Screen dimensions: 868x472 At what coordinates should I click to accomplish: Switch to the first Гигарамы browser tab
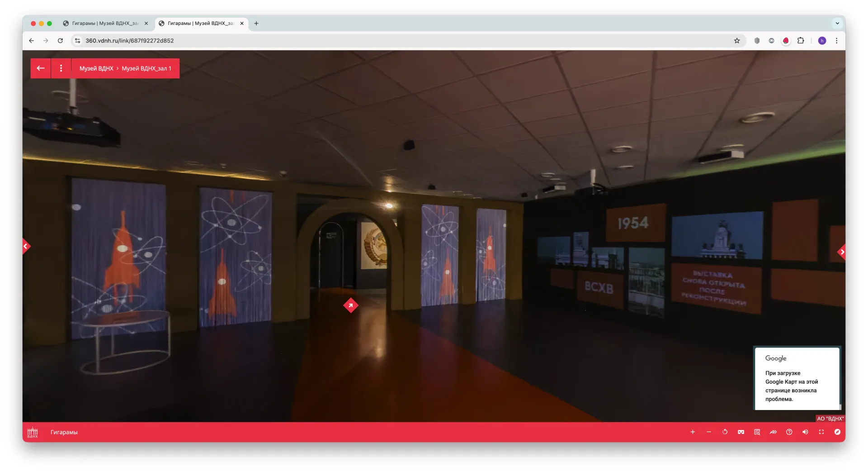point(105,24)
